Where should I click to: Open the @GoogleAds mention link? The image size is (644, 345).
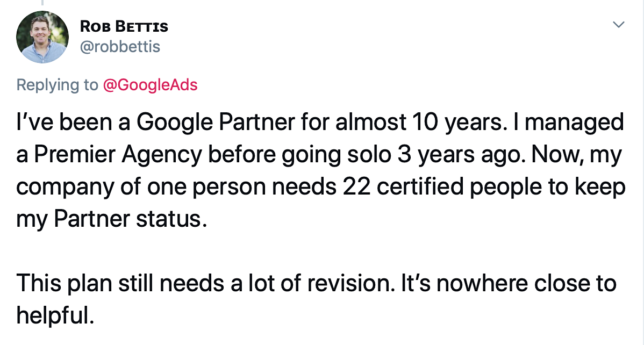(150, 85)
